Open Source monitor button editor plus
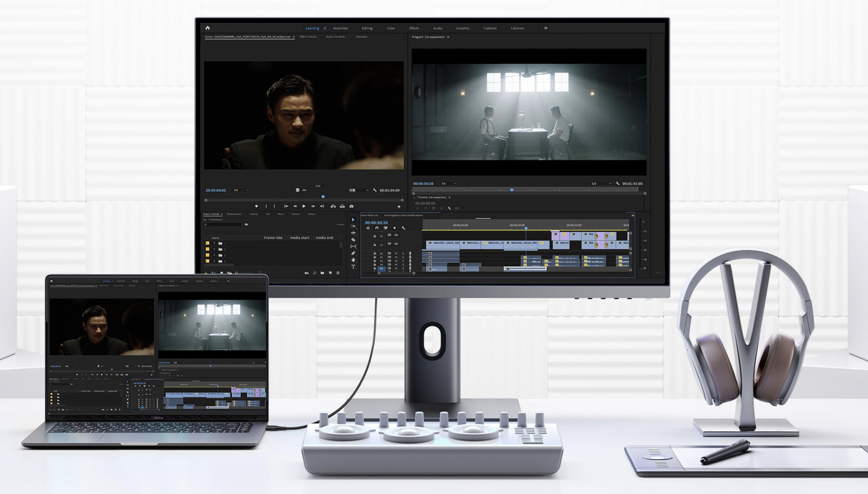 tap(399, 207)
